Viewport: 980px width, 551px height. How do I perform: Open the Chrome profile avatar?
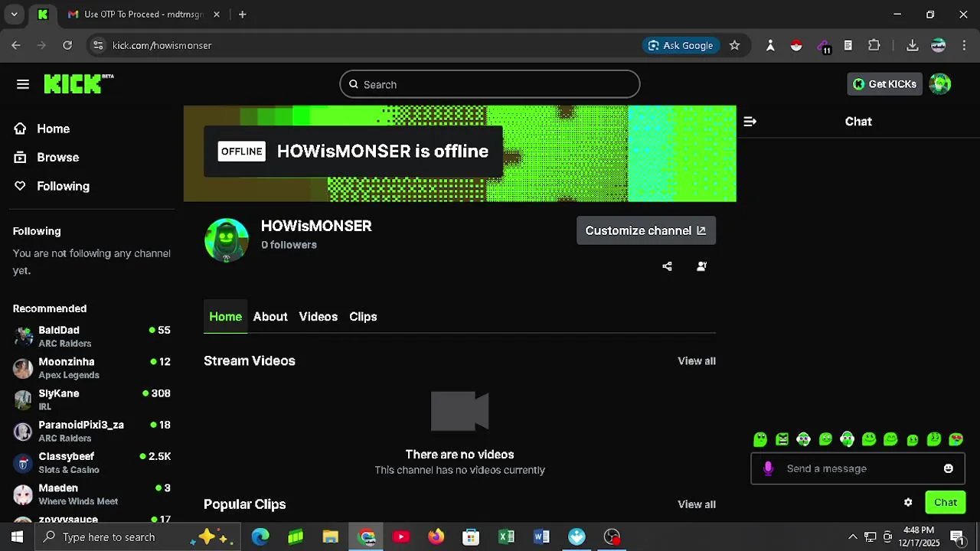[x=939, y=45]
